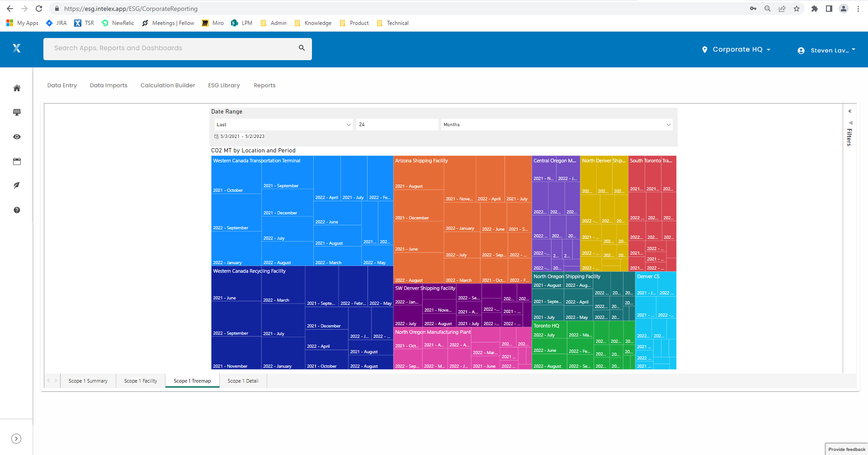Switch to the Scope 1 Summary tab
Screen dimensions: 868x455
point(88,380)
